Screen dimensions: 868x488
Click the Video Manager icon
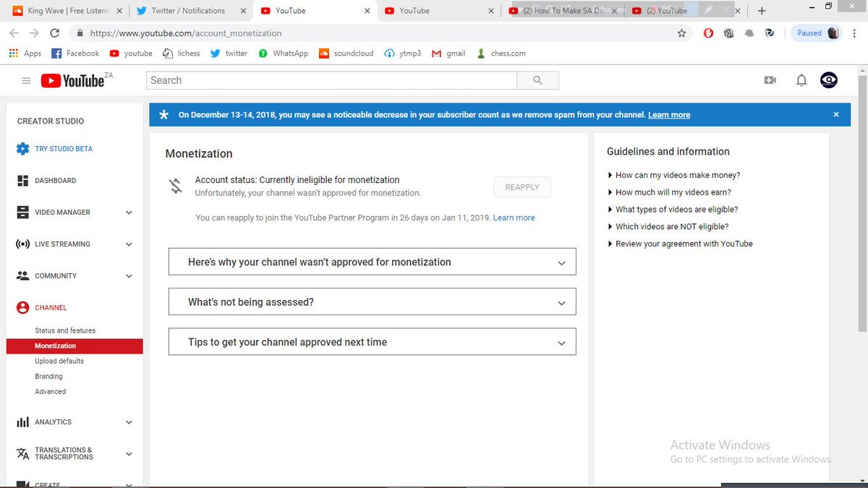point(22,213)
